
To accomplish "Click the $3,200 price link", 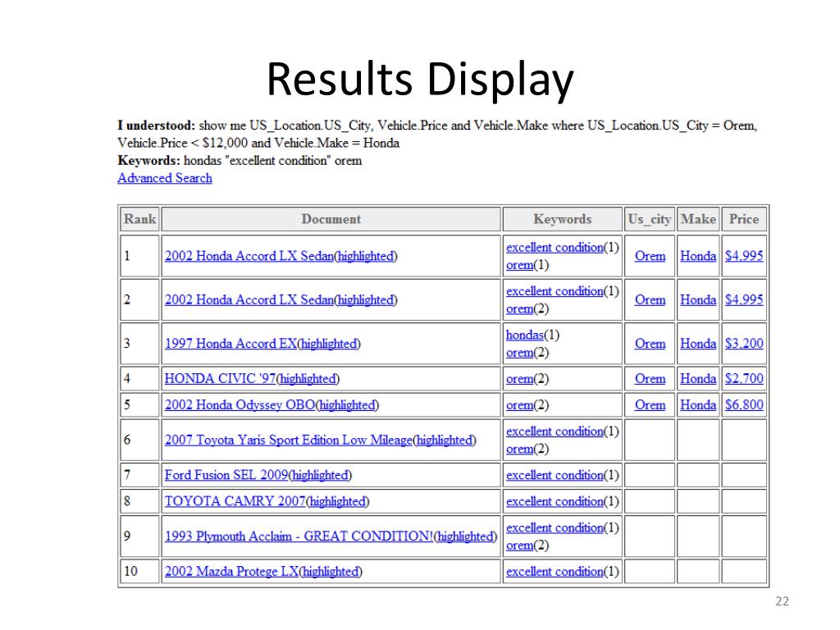I will [x=744, y=344].
